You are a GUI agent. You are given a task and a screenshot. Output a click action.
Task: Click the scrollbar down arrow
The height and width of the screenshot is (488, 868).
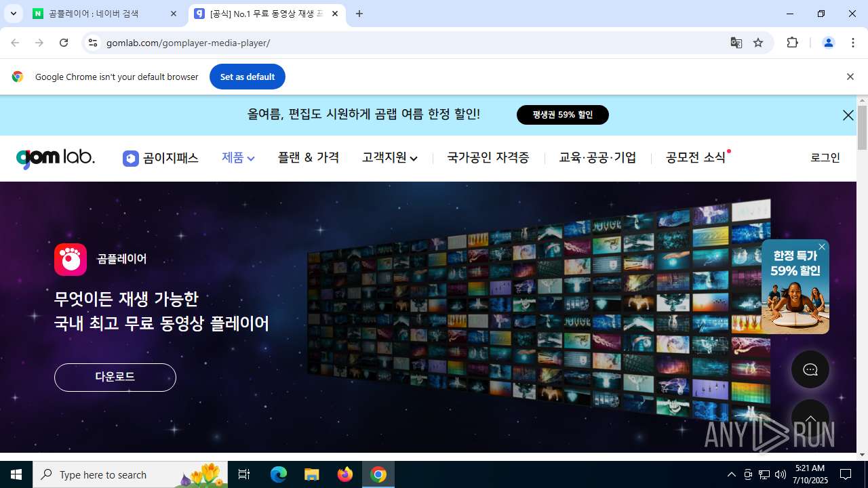coord(862,454)
